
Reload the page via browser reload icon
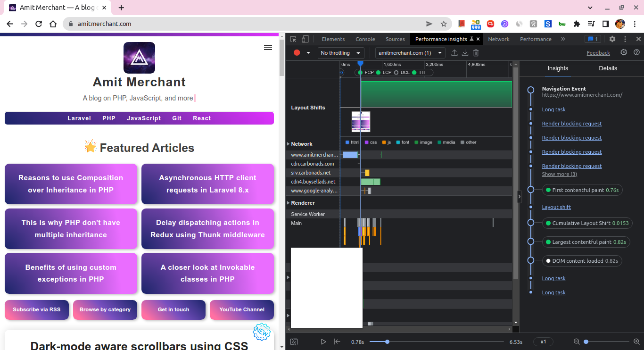click(x=39, y=24)
